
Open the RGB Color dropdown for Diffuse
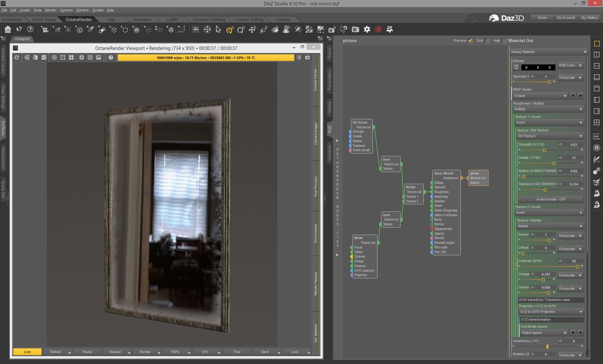[x=570, y=65]
